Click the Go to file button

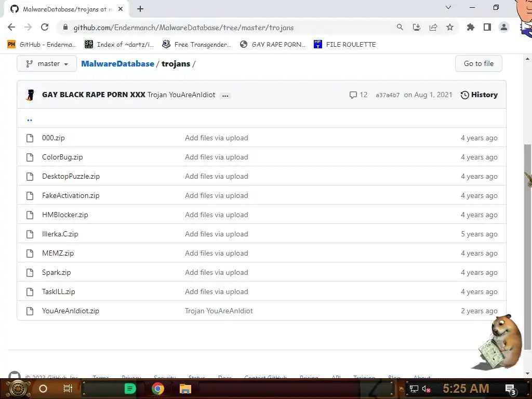tap(478, 63)
